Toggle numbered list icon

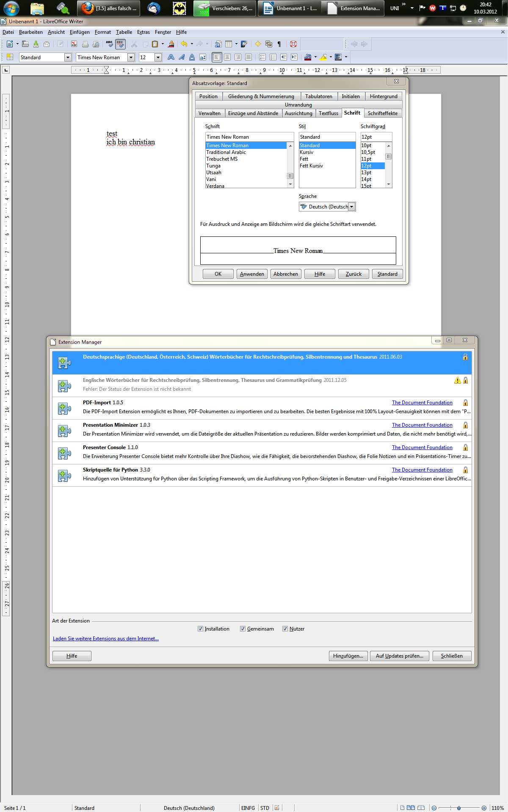click(262, 57)
